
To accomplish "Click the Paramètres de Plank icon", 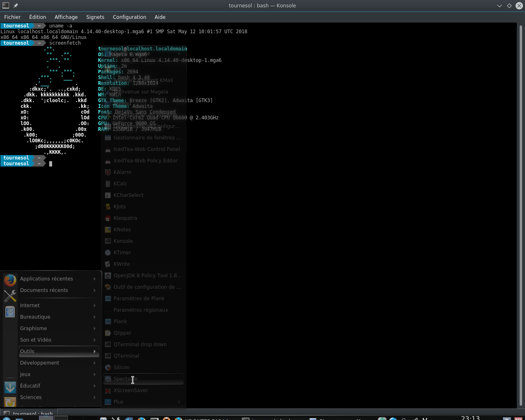I will click(x=108, y=299).
